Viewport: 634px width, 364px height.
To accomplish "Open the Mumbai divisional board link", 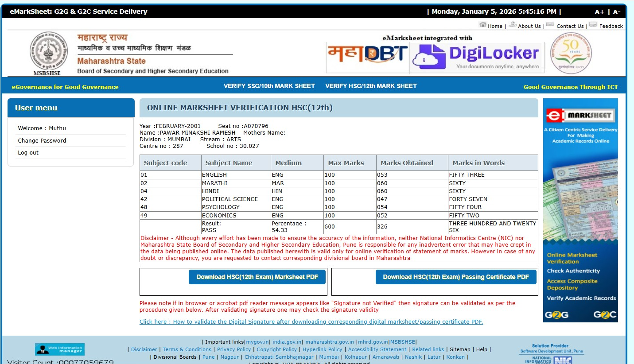I will pyautogui.click(x=329, y=357).
